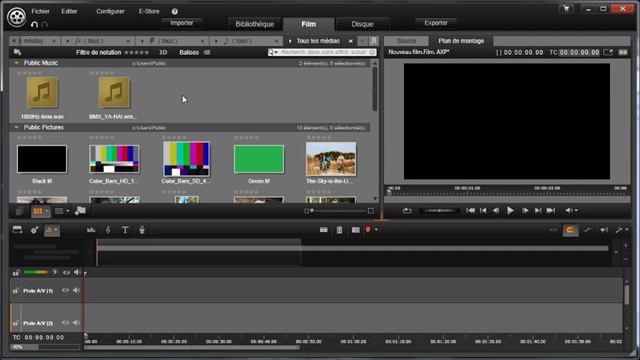Click the Importer button

pos(182,23)
